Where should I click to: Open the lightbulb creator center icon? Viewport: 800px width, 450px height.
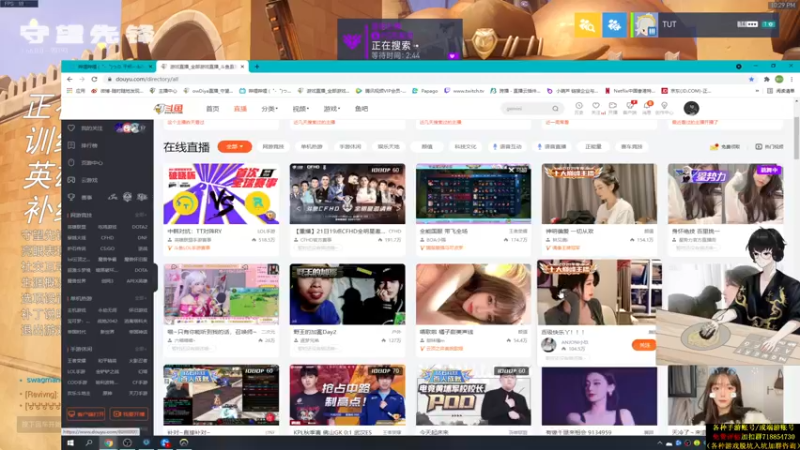(664, 108)
